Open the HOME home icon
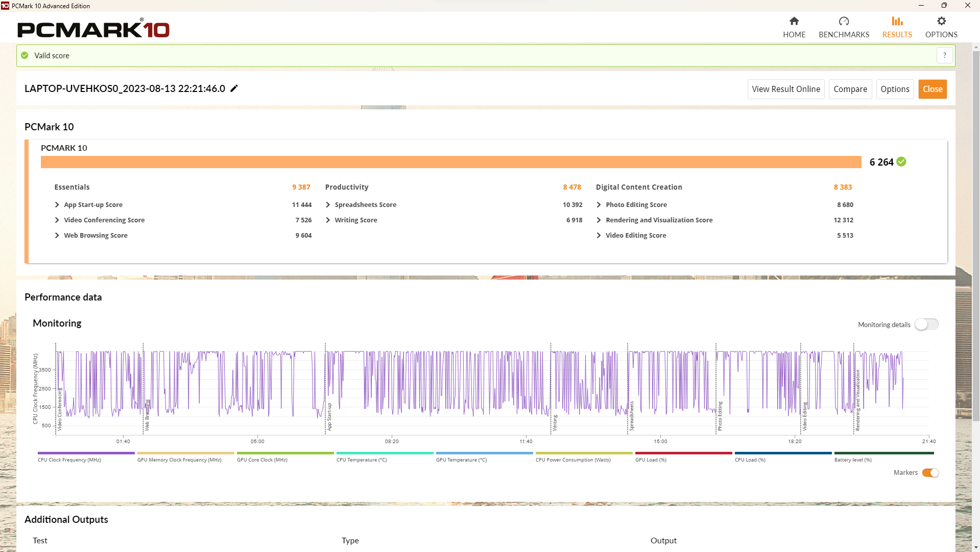 click(x=794, y=21)
